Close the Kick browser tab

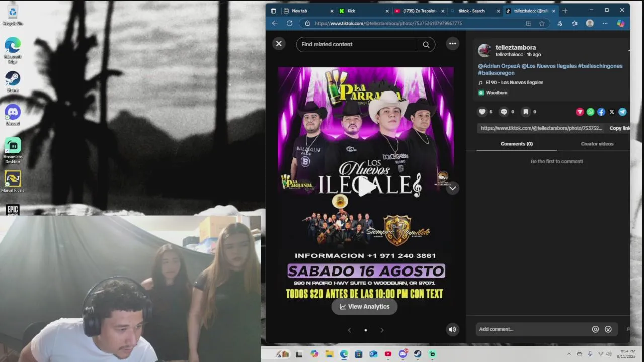click(387, 11)
